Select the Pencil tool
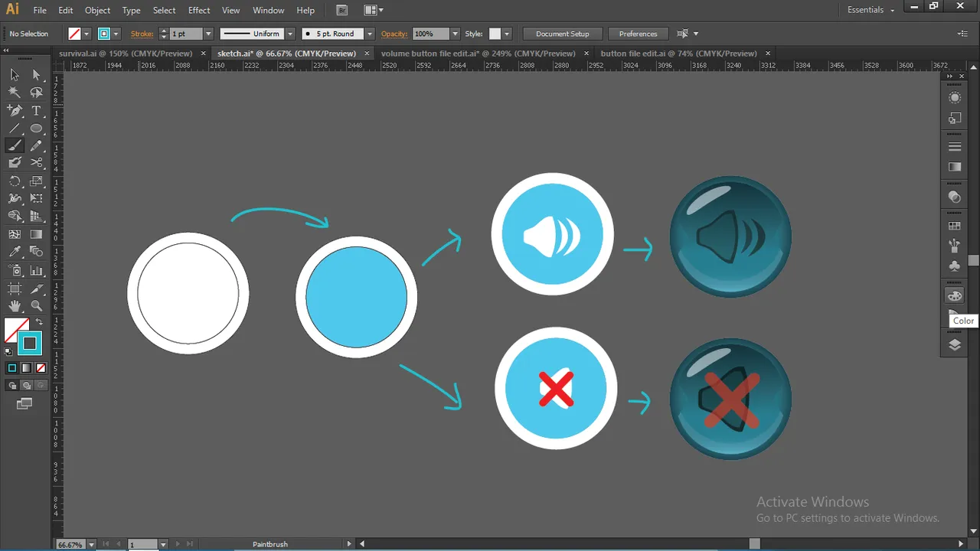 [x=36, y=145]
